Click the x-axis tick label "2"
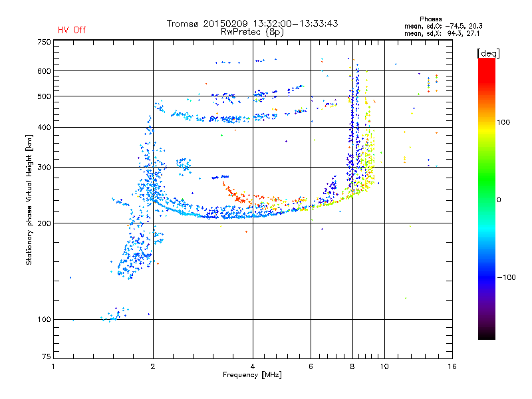 153,366
